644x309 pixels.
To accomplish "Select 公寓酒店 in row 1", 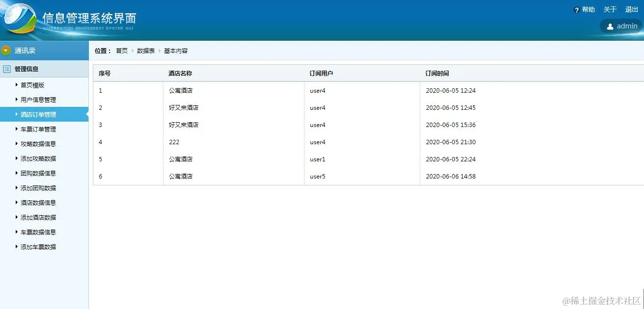I will click(x=181, y=91).
